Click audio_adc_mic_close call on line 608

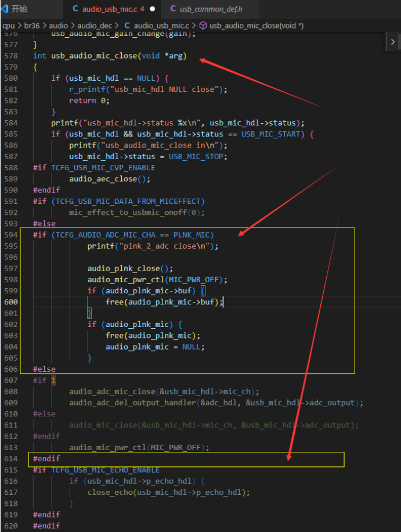point(112,391)
